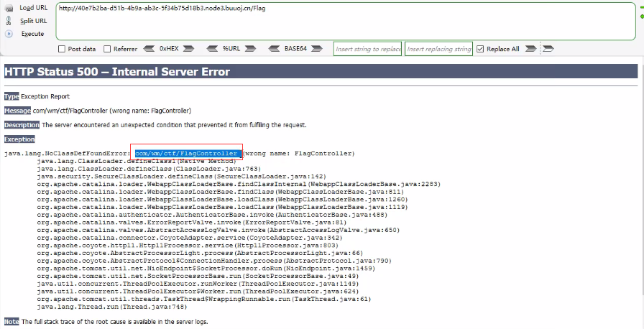644x329 pixels.
Task: Focus the 'Insert string to replace' field
Action: [367, 49]
